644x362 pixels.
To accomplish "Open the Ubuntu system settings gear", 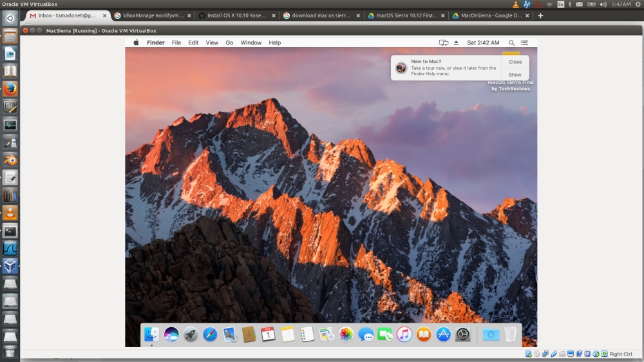I will 638,4.
